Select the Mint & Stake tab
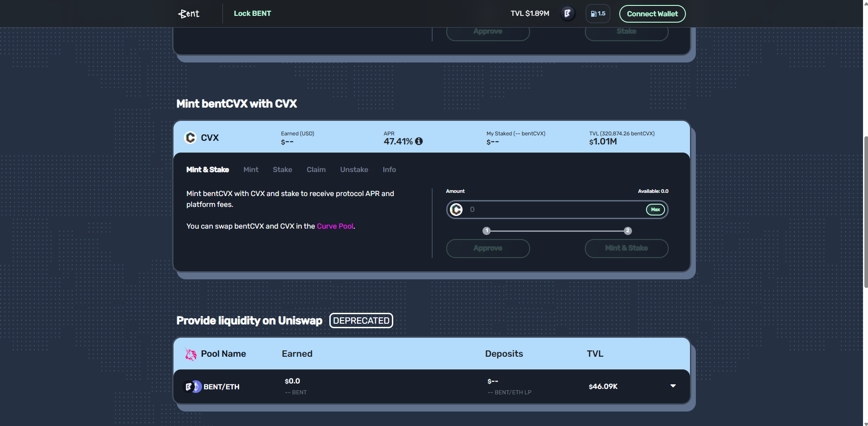This screenshot has width=868, height=426. click(207, 170)
